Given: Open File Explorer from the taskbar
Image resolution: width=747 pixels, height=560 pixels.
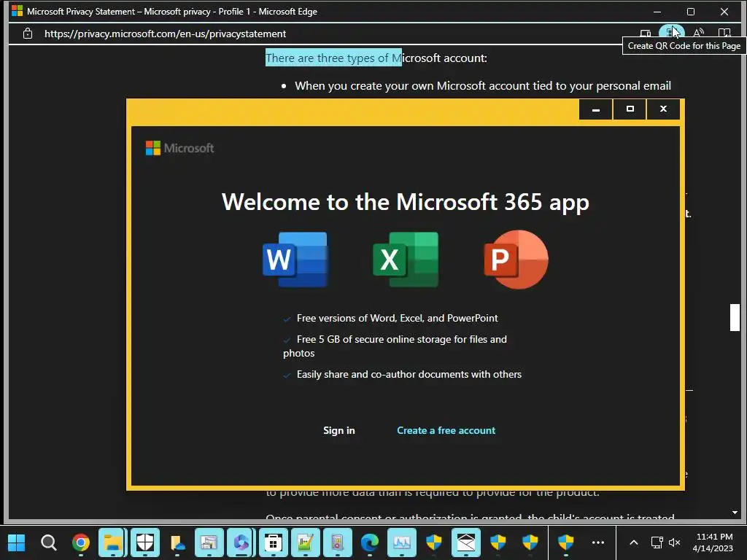Looking at the screenshot, I should 113,542.
